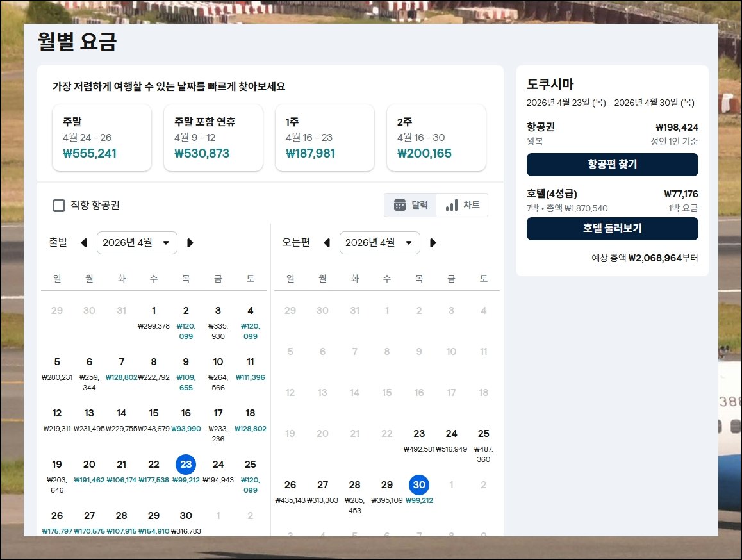Select departure date April 22
The height and width of the screenshot is (560, 742).
pos(154,472)
